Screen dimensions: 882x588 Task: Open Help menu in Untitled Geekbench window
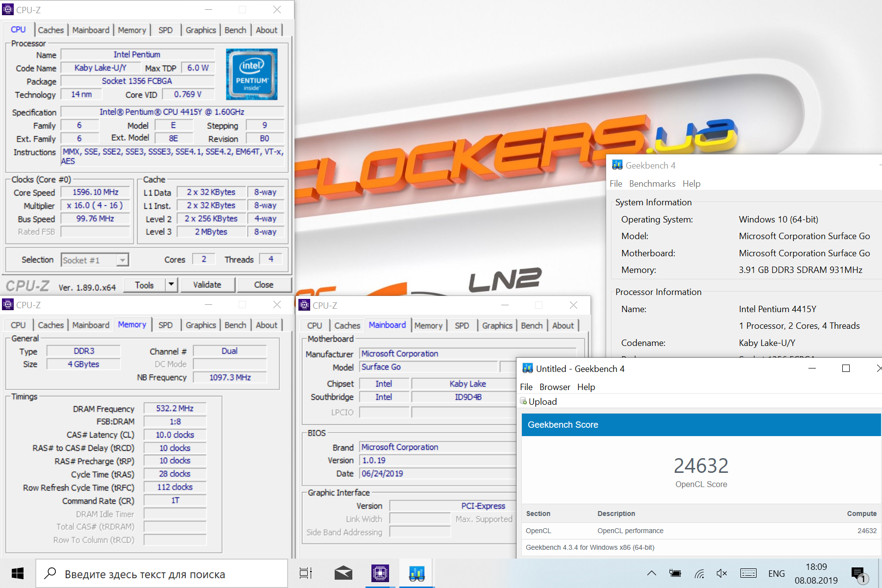(x=586, y=387)
